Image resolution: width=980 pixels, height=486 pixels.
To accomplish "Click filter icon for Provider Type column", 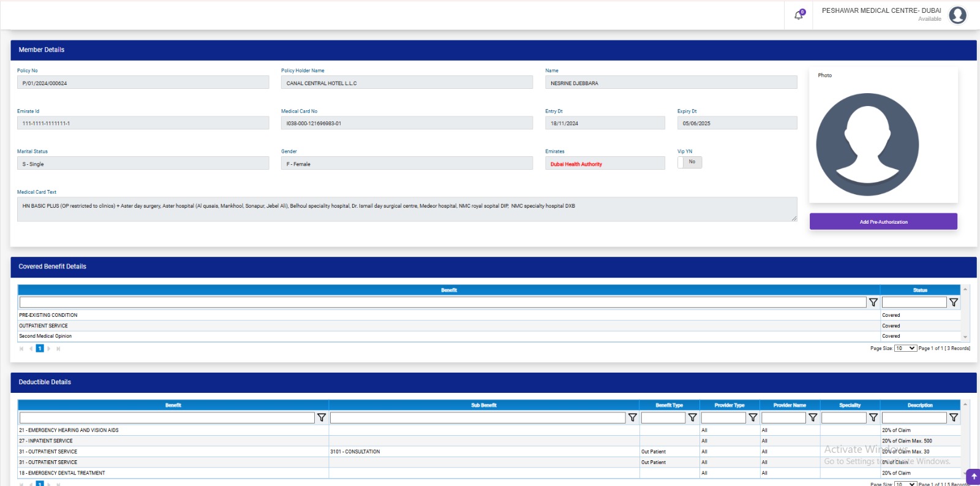I will coord(753,417).
